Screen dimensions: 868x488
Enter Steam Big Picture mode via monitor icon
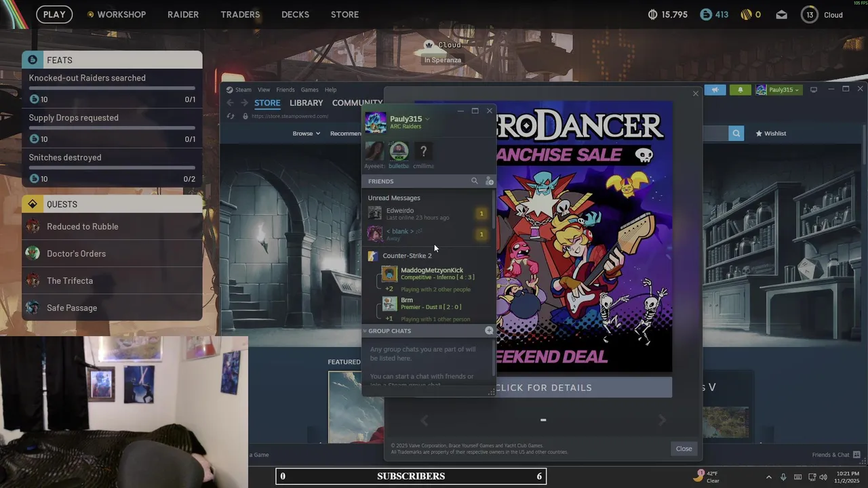coord(814,89)
